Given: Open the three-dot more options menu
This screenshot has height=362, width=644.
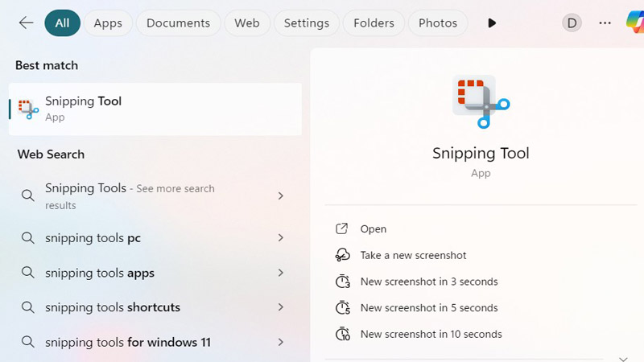Looking at the screenshot, I should click(x=605, y=23).
